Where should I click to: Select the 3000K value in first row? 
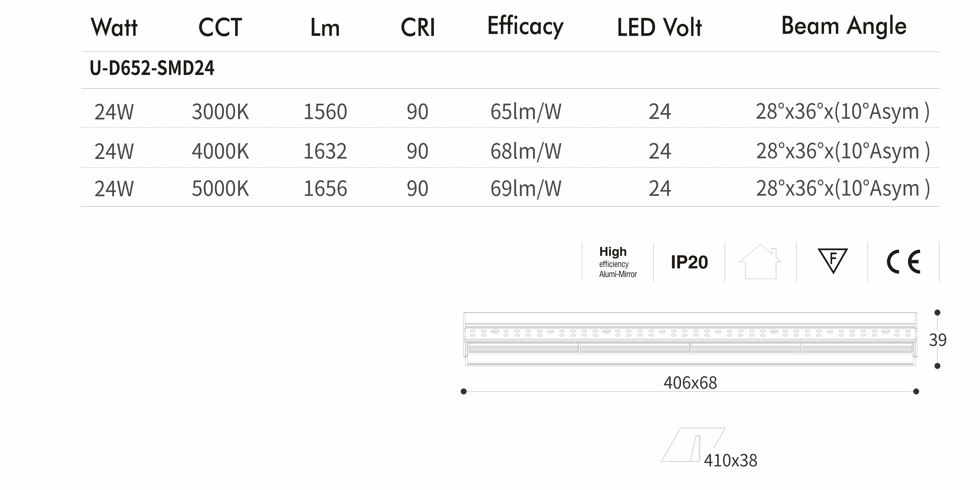[x=220, y=112]
